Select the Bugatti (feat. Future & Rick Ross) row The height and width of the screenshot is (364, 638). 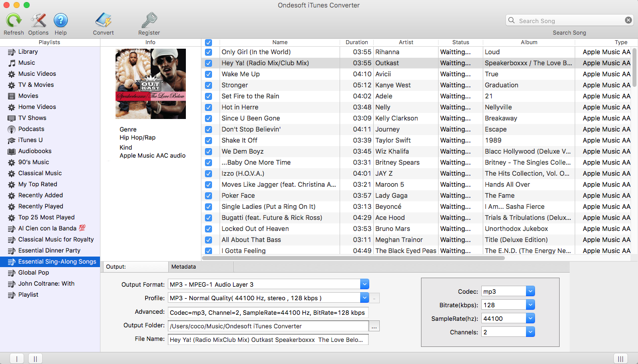(417, 217)
